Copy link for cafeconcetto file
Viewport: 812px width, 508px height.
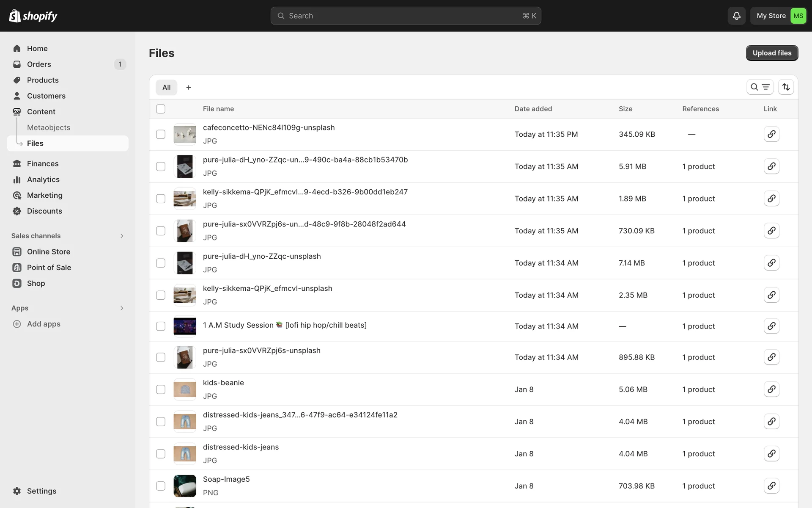[771, 134]
